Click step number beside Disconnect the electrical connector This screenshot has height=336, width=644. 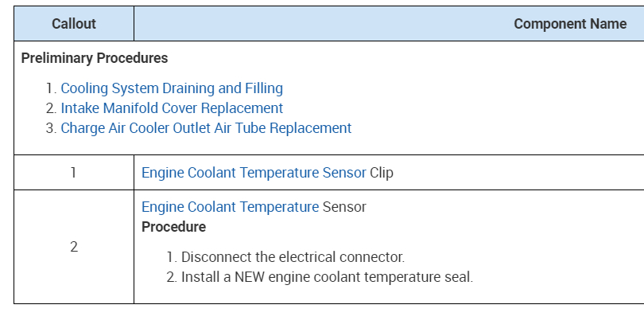tap(171, 257)
